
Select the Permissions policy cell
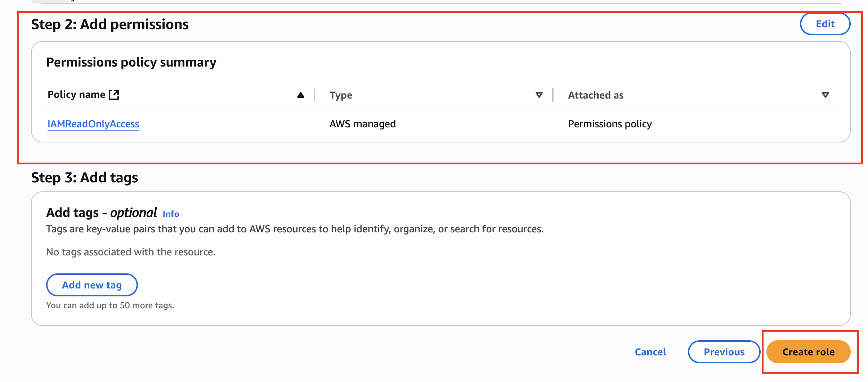610,124
